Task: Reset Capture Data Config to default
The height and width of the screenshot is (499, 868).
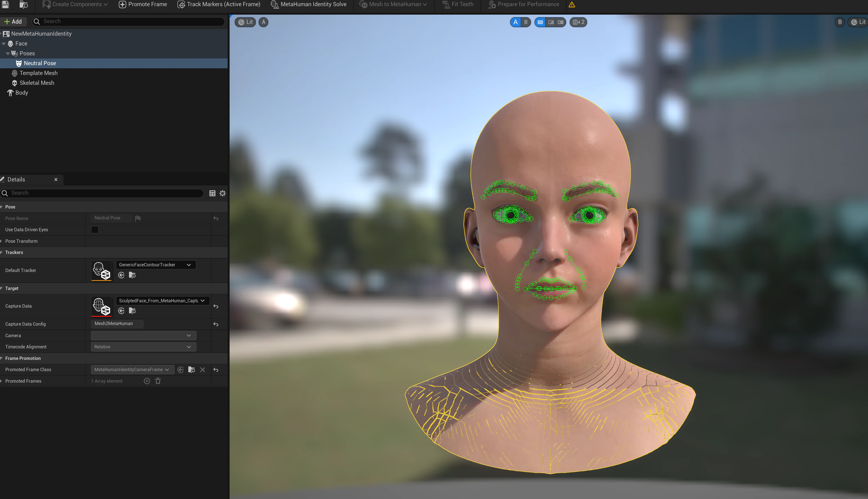Action: pos(216,324)
